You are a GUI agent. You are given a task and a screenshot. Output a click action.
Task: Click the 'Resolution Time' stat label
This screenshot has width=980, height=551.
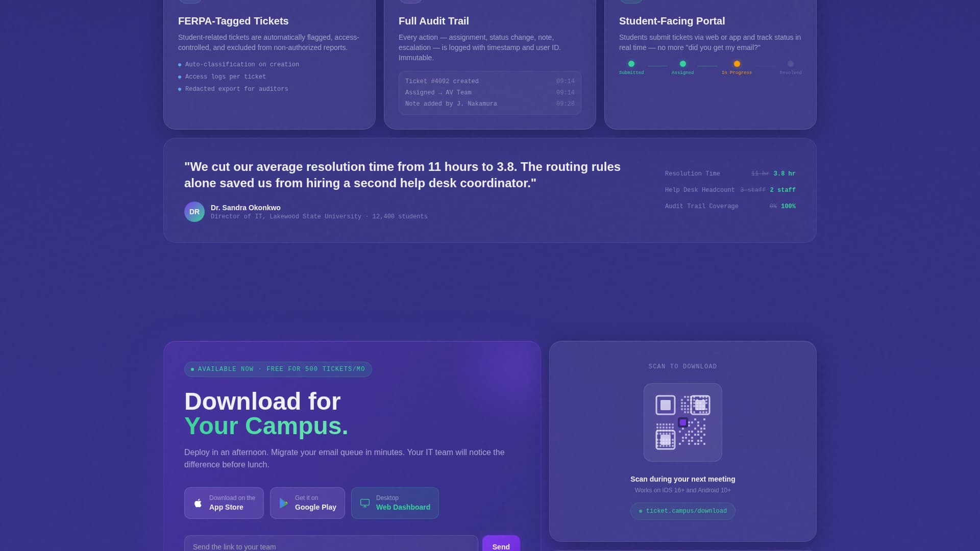(693, 173)
